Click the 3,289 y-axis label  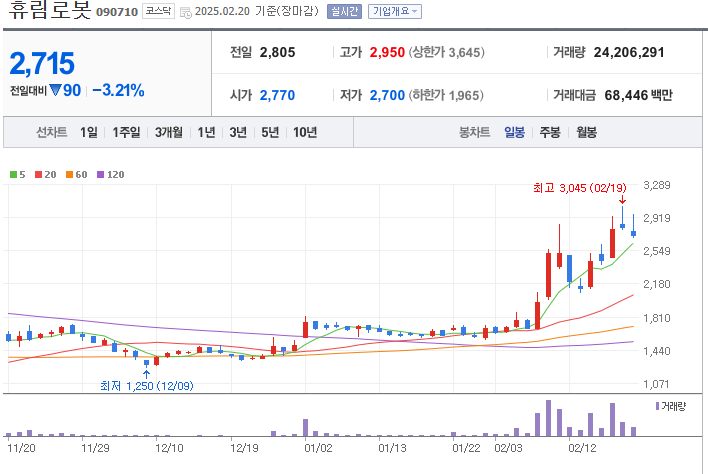pyautogui.click(x=657, y=185)
